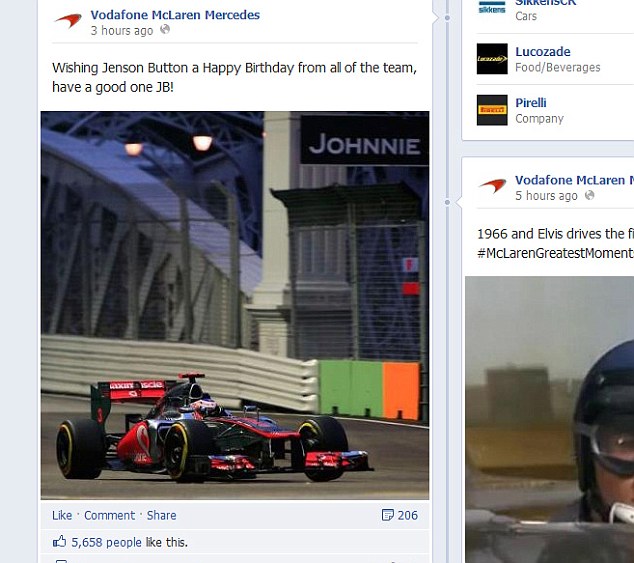This screenshot has width=634, height=563.
Task: View the 5,658 people who like this
Action: click(x=106, y=542)
